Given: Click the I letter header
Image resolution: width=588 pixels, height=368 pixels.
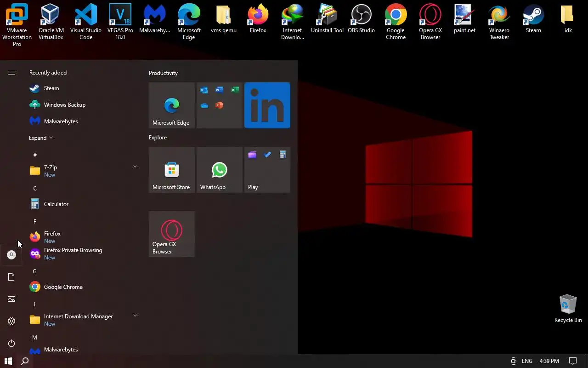Looking at the screenshot, I should pos(35,305).
